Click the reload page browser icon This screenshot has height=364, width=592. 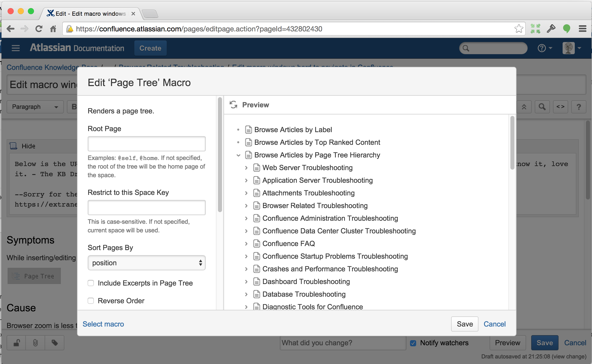(x=39, y=29)
